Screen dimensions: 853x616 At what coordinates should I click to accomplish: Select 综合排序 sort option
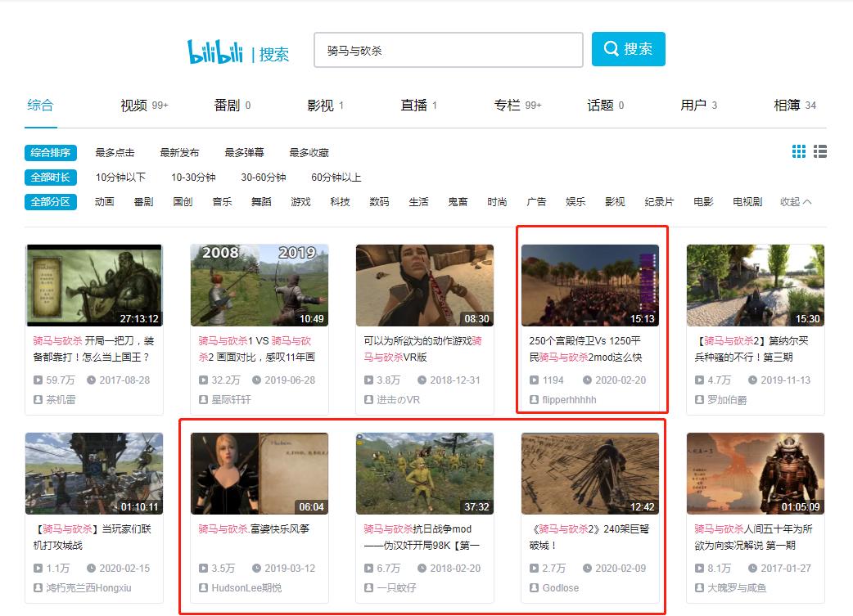coord(51,153)
